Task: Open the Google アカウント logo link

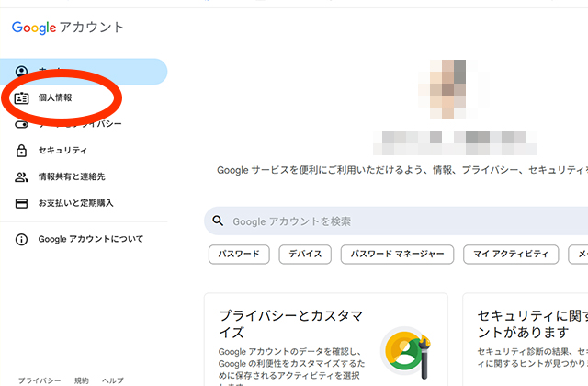Action: coord(68,28)
